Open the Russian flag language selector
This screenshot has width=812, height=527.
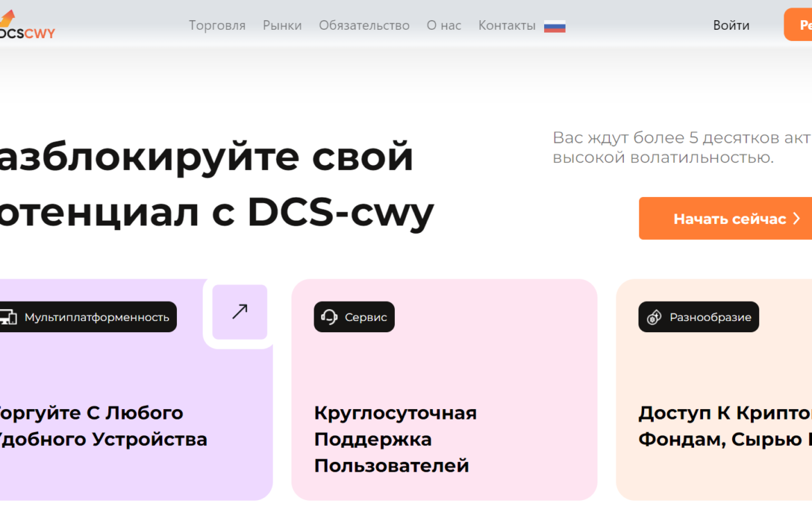(555, 26)
